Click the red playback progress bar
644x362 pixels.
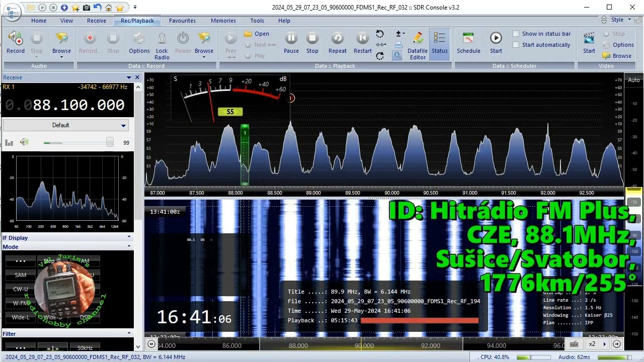pyautogui.click(x=420, y=320)
